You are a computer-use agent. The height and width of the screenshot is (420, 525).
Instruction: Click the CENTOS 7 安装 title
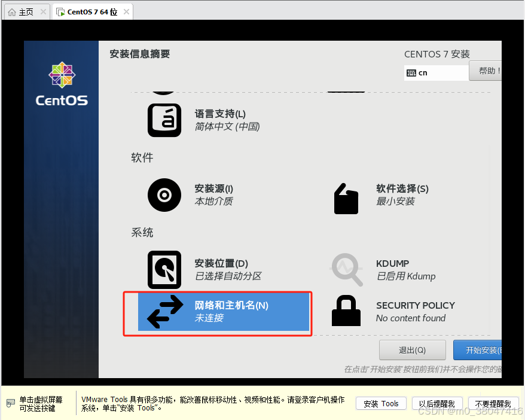point(437,54)
